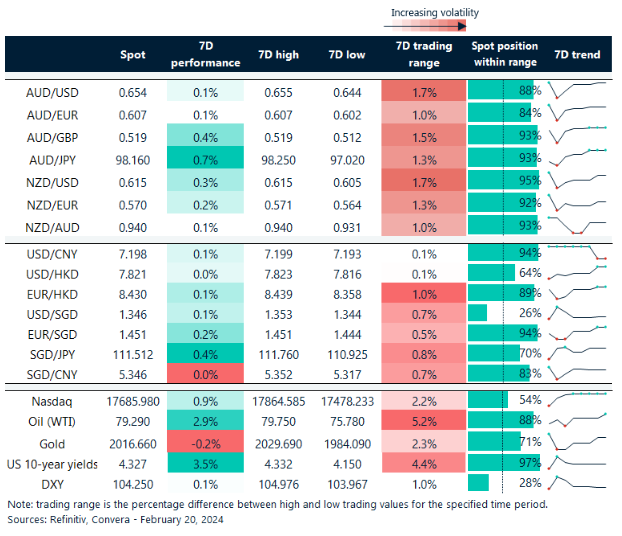Select the Spot column header

coord(132,54)
